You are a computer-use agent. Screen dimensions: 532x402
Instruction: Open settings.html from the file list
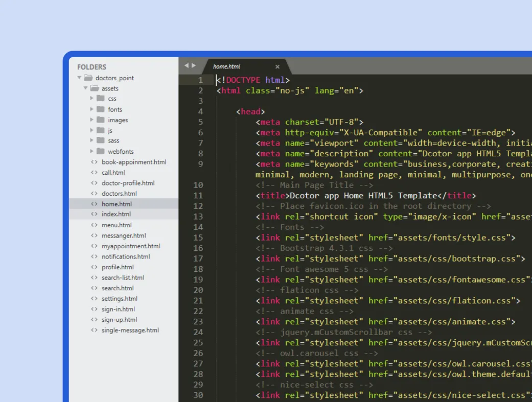(x=120, y=298)
